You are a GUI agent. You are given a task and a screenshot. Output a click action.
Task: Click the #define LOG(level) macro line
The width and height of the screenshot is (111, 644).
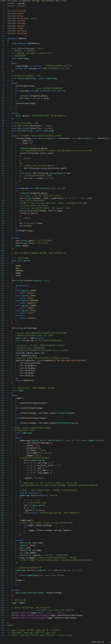point(38,613)
